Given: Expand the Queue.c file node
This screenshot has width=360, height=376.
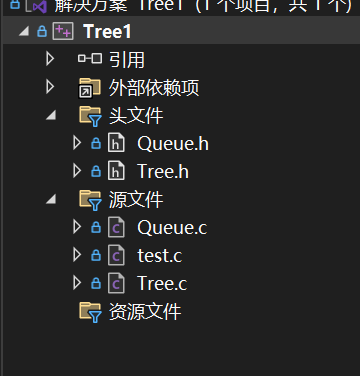Looking at the screenshot, I should click(x=77, y=227).
